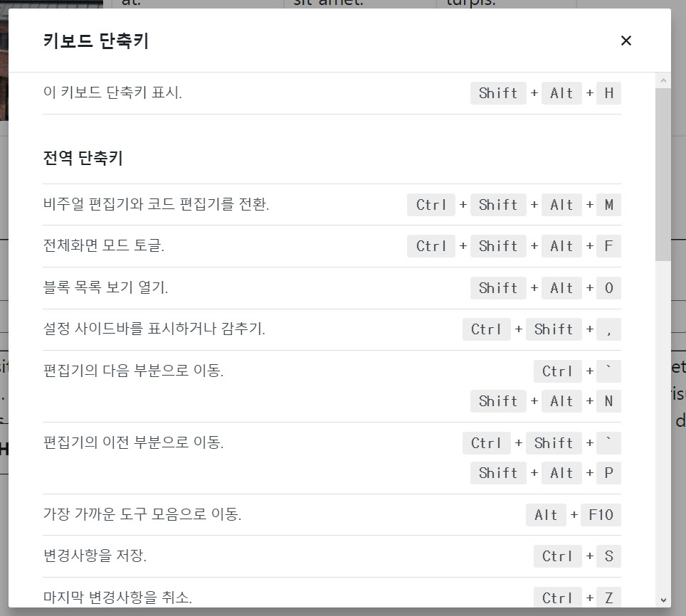Click the Z key badge in the undo shortcut
Image resolution: width=686 pixels, height=616 pixels.
point(608,598)
